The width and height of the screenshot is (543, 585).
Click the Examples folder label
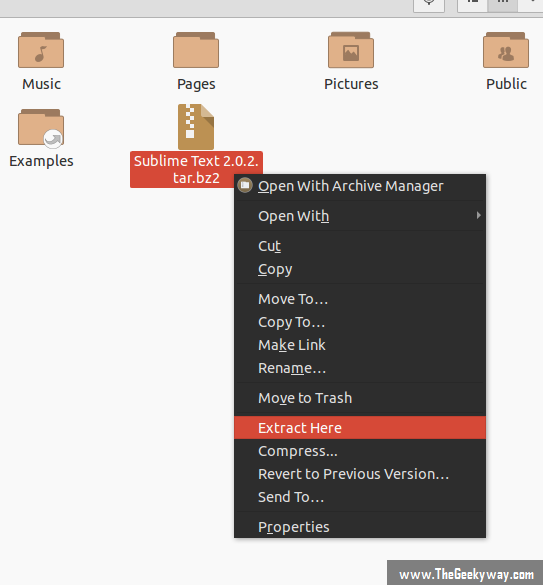pos(41,161)
